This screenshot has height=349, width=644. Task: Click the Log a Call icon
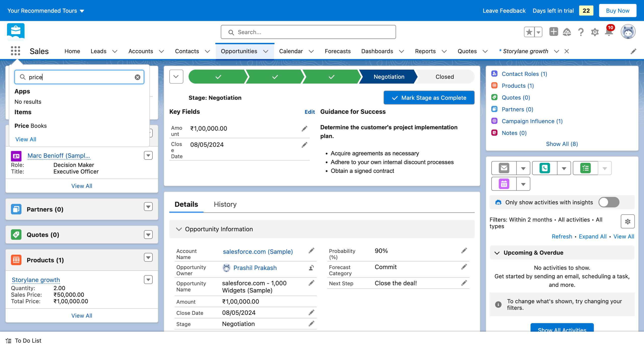coord(545,168)
